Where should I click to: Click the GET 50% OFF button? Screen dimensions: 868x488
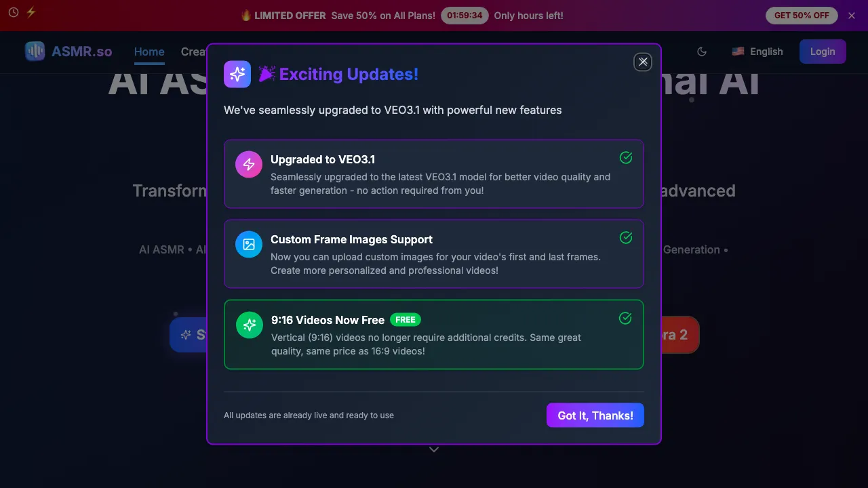[802, 16]
